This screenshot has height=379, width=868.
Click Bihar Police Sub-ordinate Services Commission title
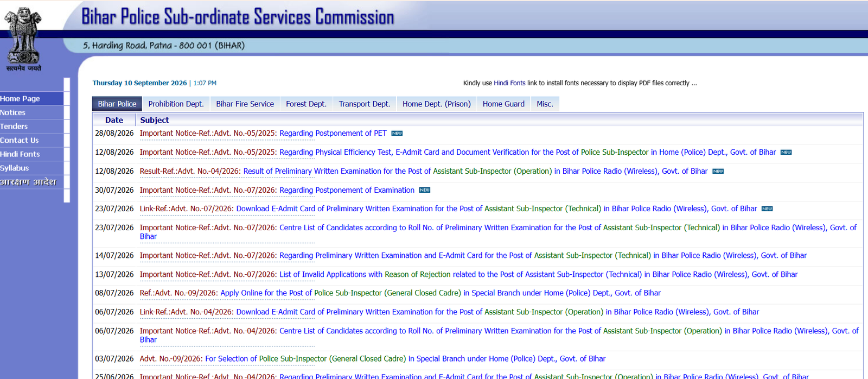[x=238, y=17]
